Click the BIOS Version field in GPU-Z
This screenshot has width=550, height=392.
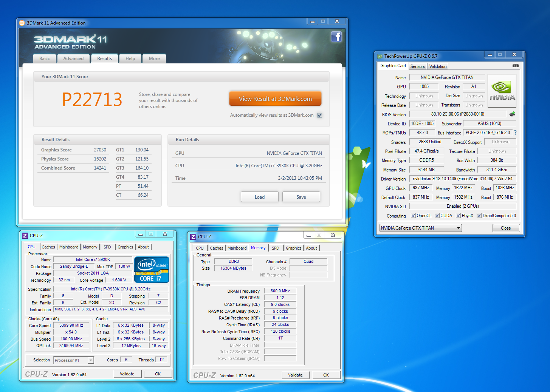(458, 114)
